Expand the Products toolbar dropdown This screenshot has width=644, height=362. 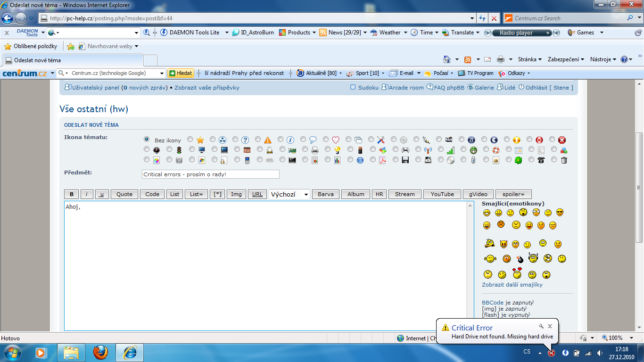[x=314, y=33]
